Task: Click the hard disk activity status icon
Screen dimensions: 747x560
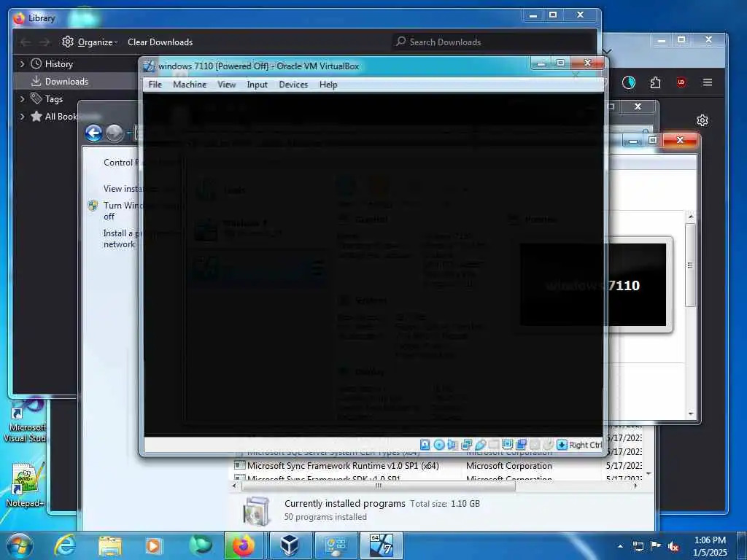Action: click(425, 445)
